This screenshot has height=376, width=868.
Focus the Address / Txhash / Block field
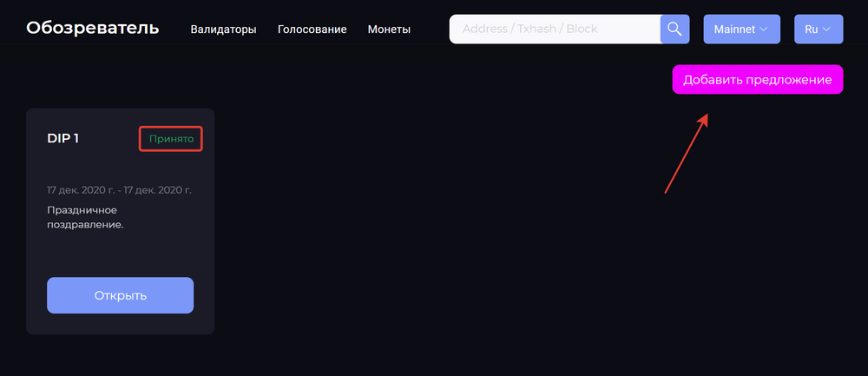point(556,29)
